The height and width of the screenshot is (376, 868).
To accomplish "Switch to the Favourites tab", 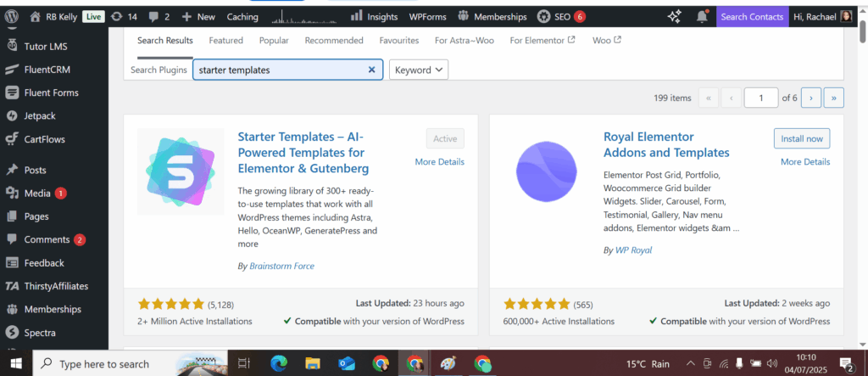I will 398,41.
